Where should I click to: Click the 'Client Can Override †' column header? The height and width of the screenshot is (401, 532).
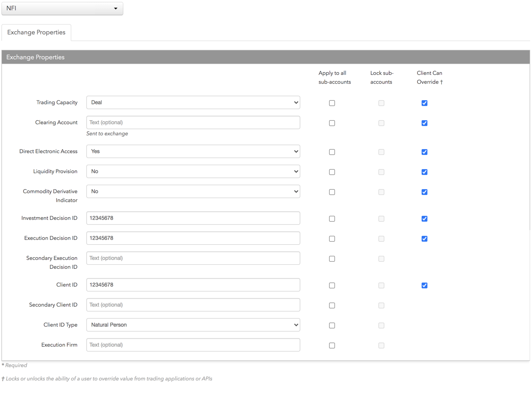pyautogui.click(x=430, y=77)
